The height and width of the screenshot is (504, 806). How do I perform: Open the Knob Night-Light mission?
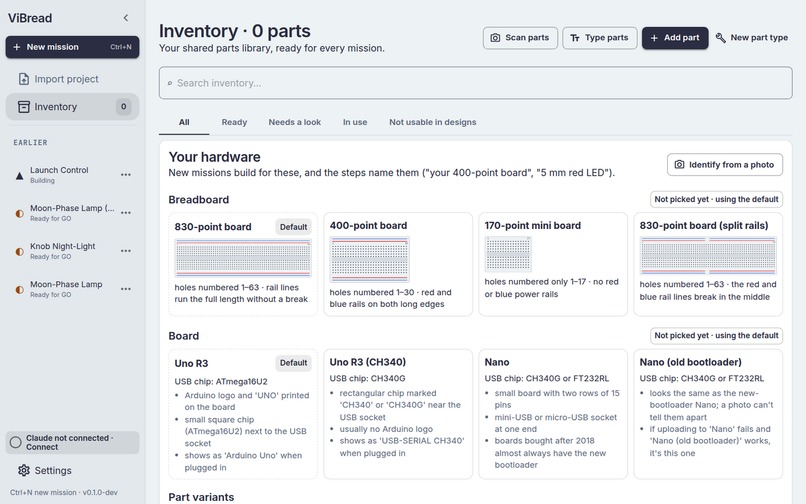72,251
